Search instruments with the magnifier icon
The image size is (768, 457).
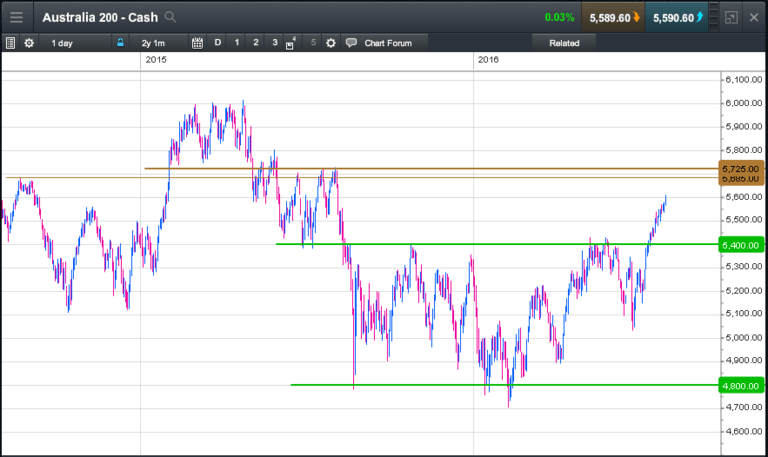pos(170,17)
